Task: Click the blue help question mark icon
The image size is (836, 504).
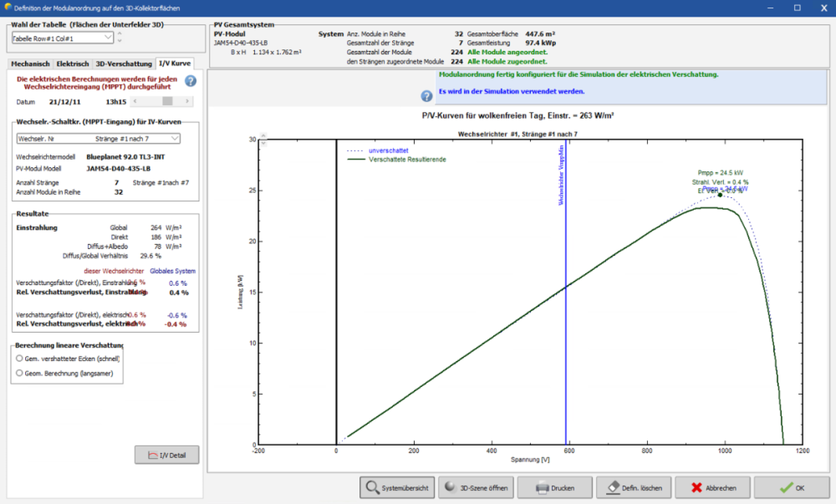Action: click(x=191, y=81)
